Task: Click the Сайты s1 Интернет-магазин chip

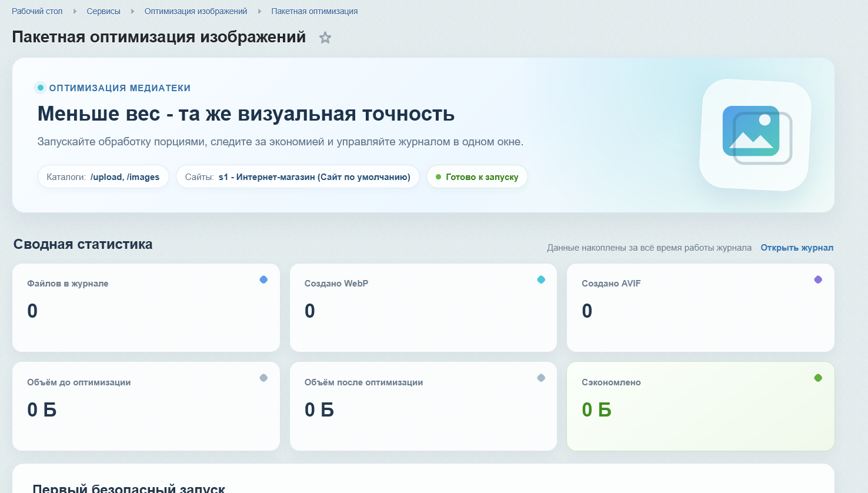Action: click(x=298, y=176)
